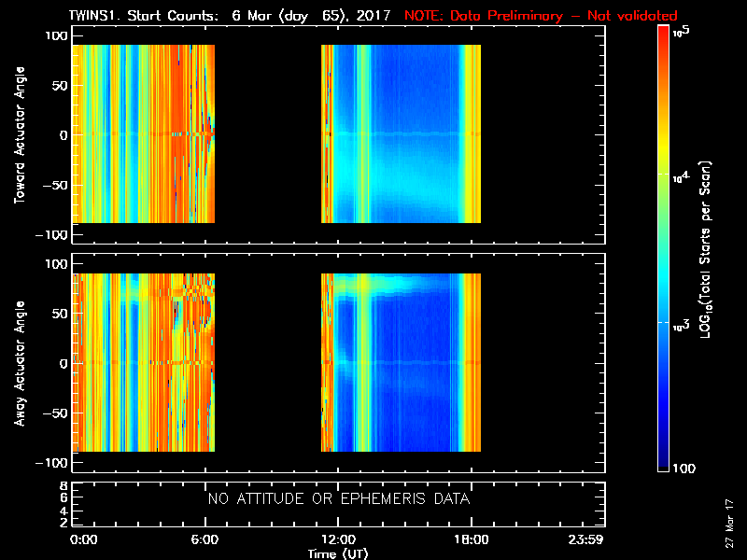
Task: Click the '23:59' time tick label
Action: pyautogui.click(x=585, y=539)
